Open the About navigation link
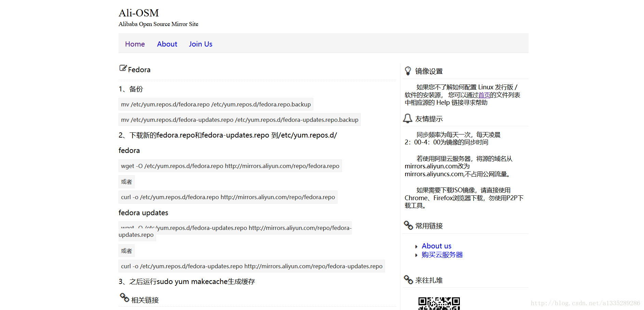The height and width of the screenshot is (310, 644). point(167,44)
